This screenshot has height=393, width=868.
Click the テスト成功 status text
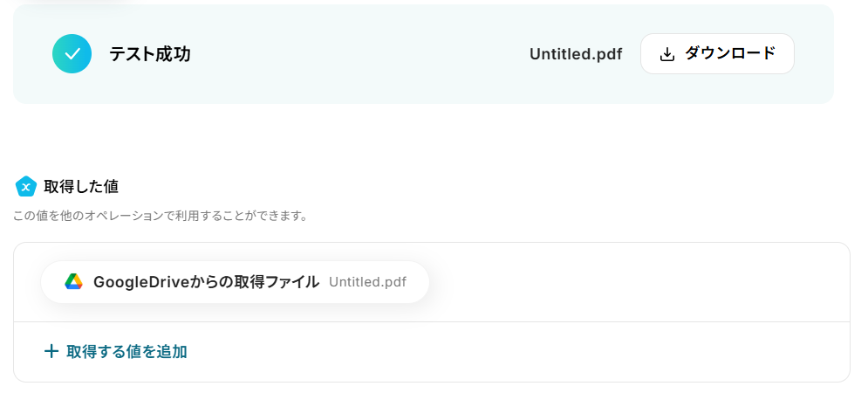149,54
